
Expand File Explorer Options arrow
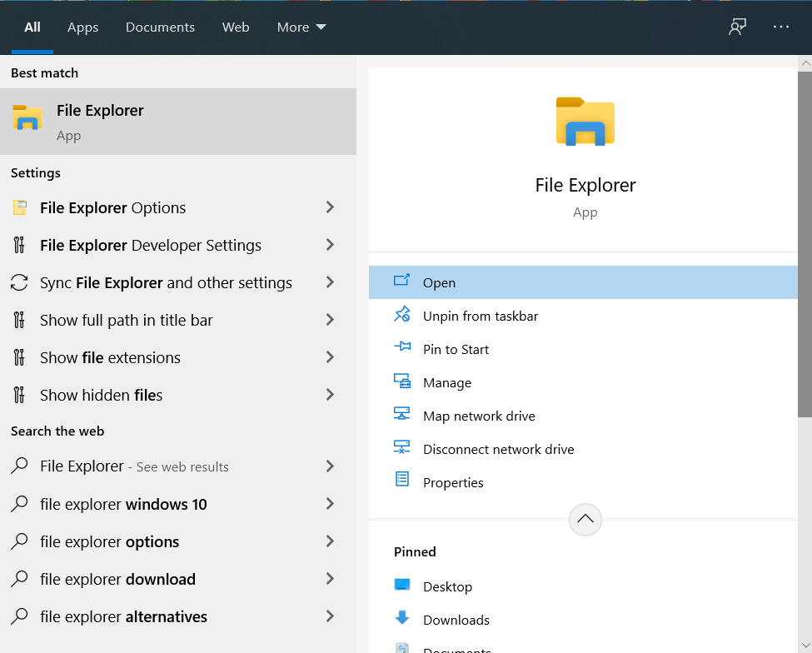pyautogui.click(x=330, y=207)
